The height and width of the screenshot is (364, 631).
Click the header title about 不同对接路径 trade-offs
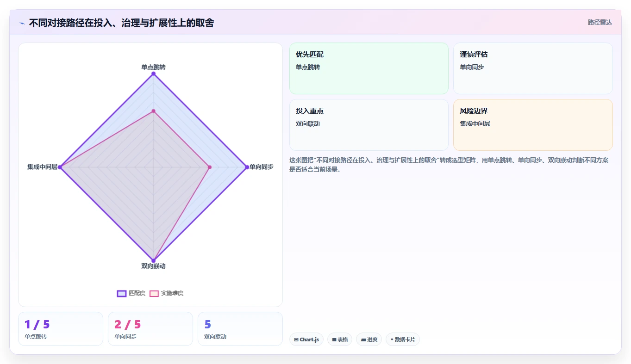121,23
